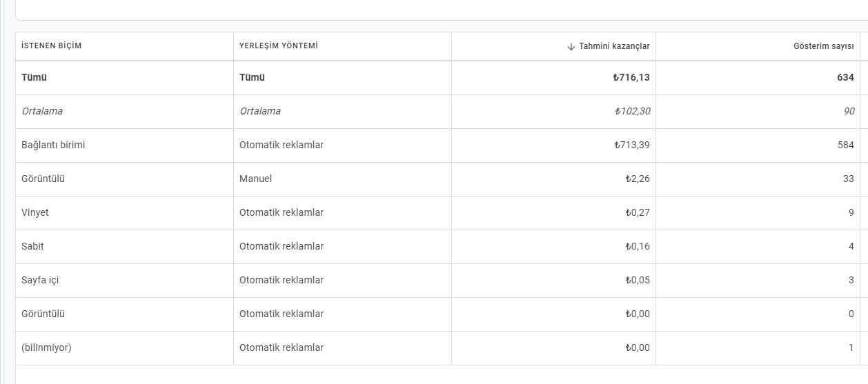Click the Sayfa içi row

[x=441, y=281]
